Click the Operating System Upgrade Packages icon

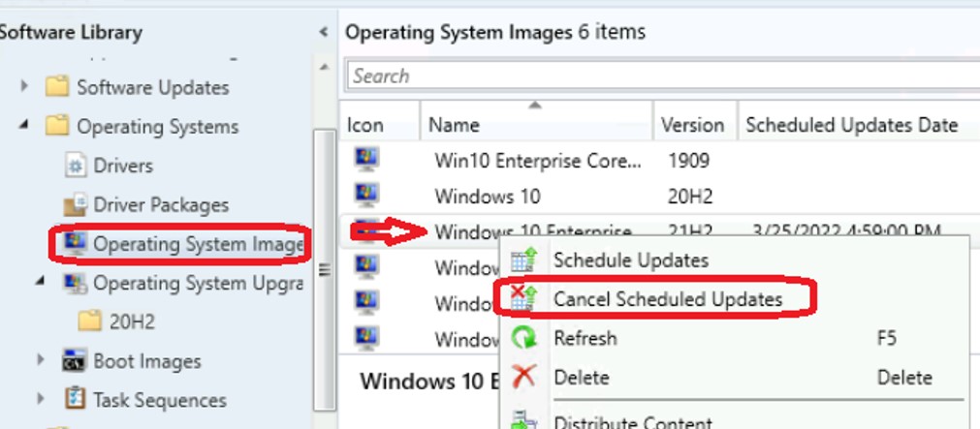point(76,283)
